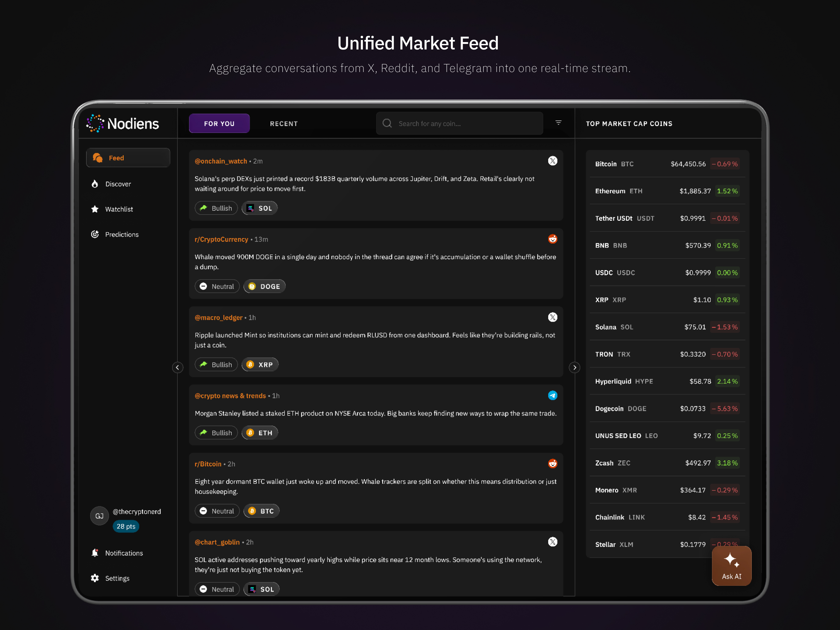Open the r/CryptoCurrency source link
Screen dimensions: 840x630
[221, 239]
